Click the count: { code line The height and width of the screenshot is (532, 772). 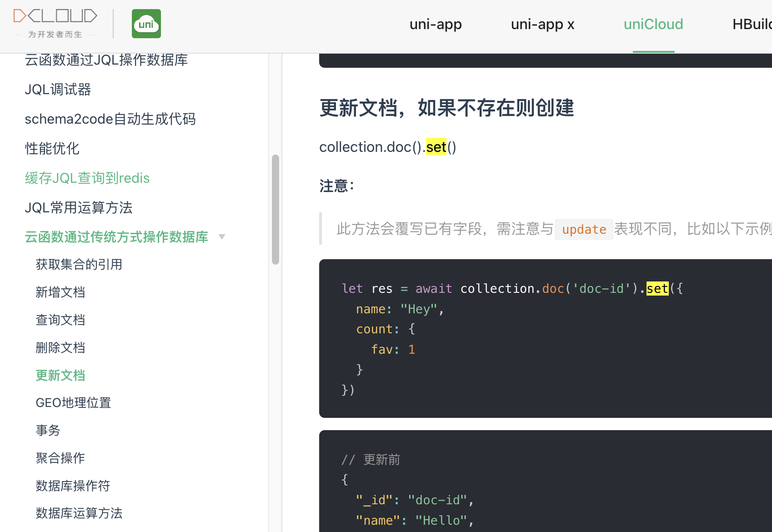[x=386, y=329]
